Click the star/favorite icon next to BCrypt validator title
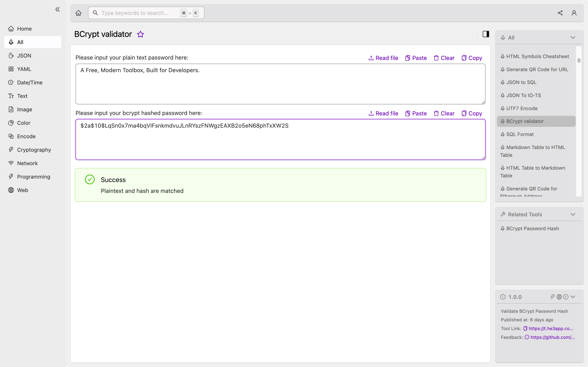 point(140,34)
